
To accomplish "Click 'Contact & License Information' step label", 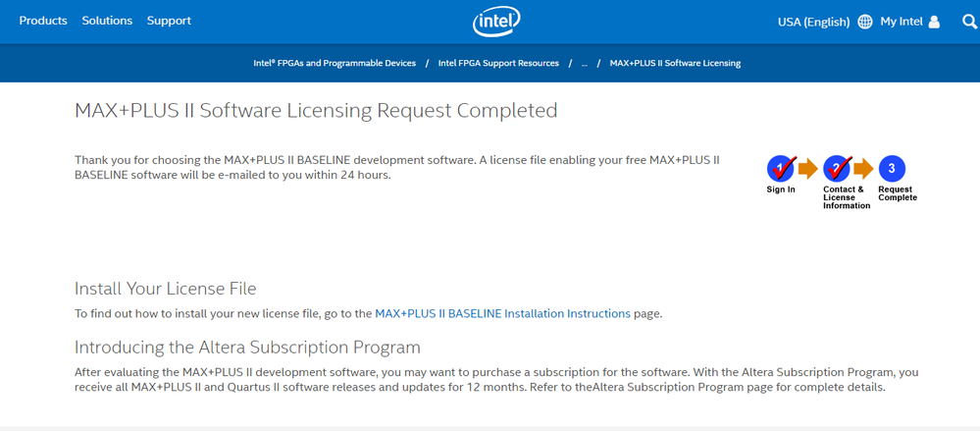I will click(x=847, y=197).
